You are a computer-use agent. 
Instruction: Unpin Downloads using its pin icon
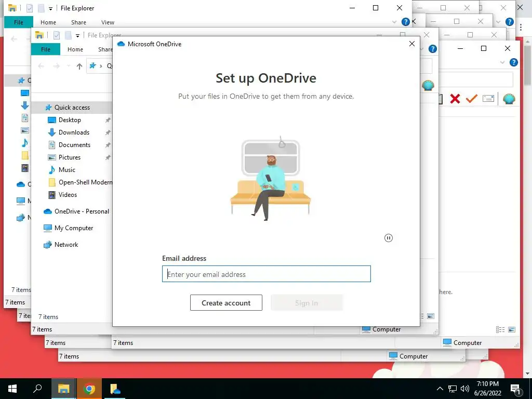pos(108,132)
